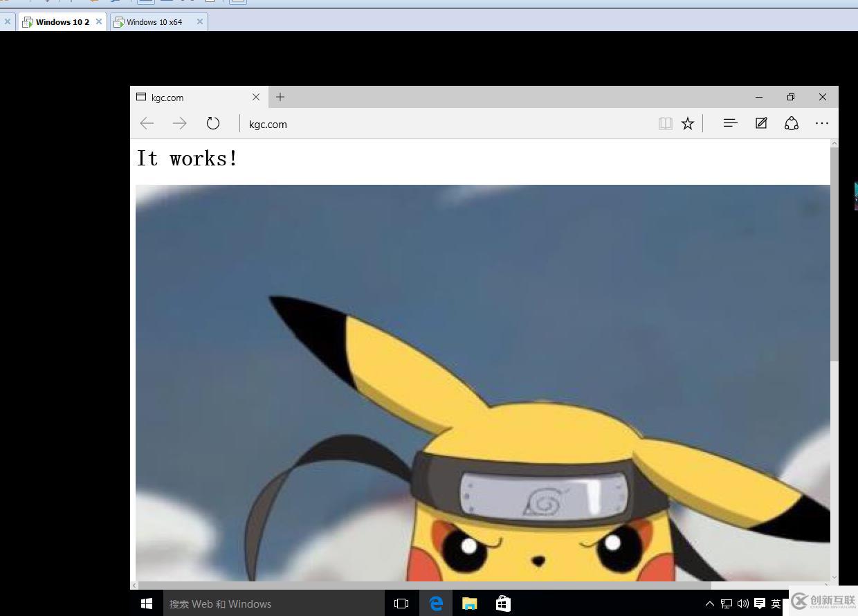Open the Share icon in Edge
The image size is (858, 616).
point(792,123)
